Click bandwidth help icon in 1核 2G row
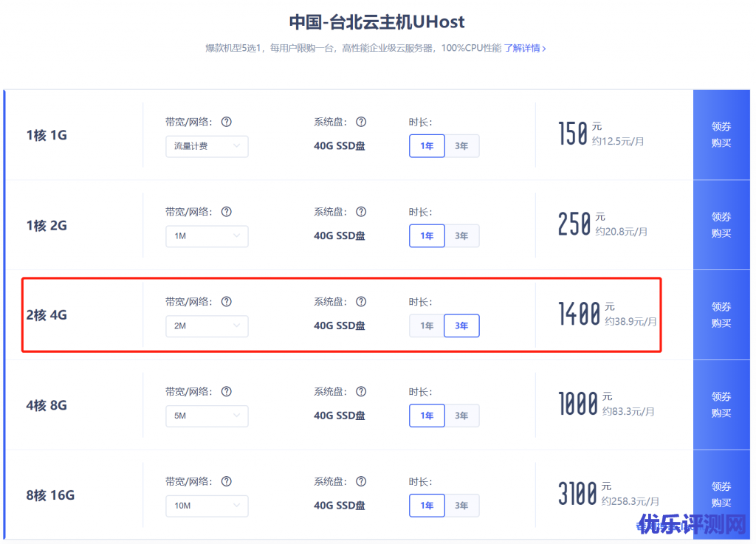756x544 pixels. click(x=227, y=212)
